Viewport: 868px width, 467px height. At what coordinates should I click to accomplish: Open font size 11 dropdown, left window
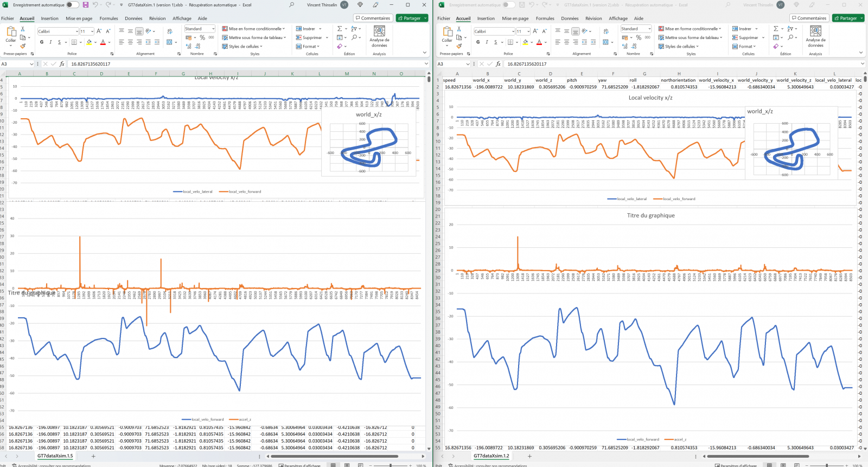pos(92,31)
